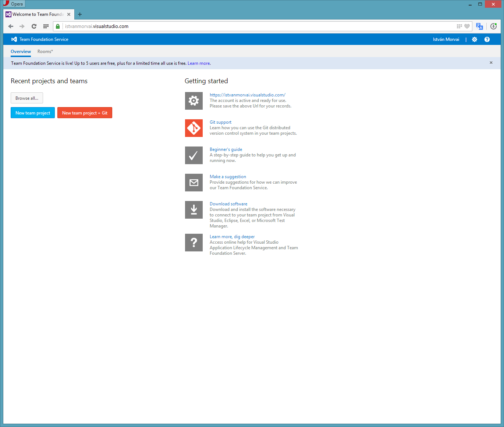The width and height of the screenshot is (504, 427).
Task: Open the Make a suggestion link
Action: (228, 177)
